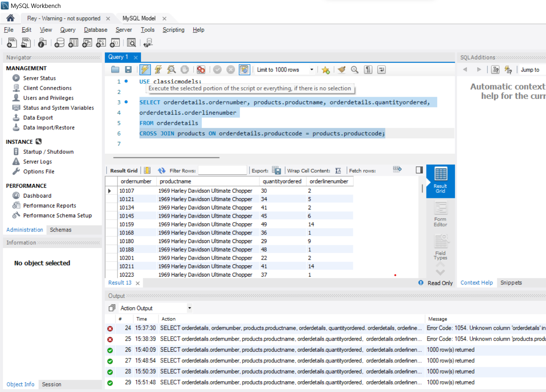Switch to the Schemas tab
Screen dimensions: 546x392
pos(61,230)
